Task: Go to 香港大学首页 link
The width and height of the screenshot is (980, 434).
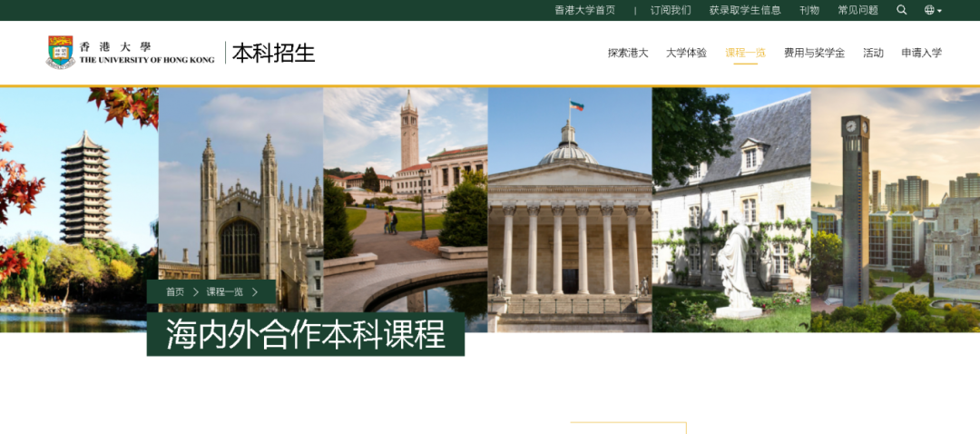Action: pyautogui.click(x=585, y=10)
